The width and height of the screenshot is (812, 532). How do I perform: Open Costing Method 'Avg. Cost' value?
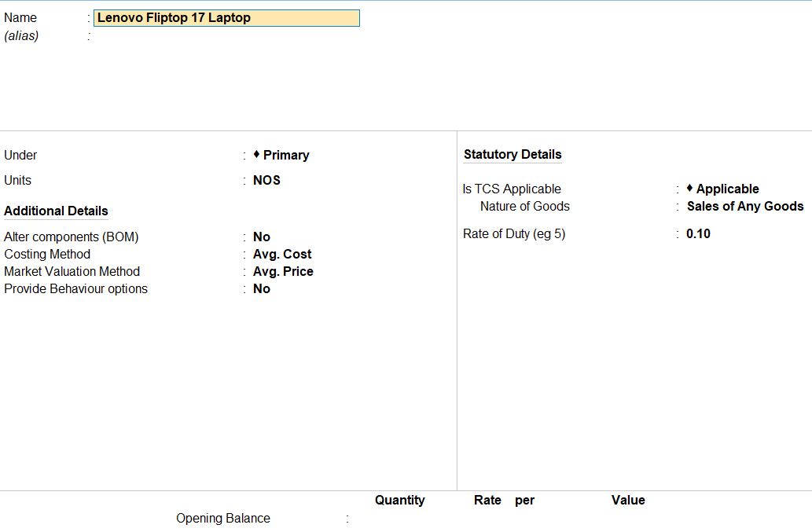click(282, 254)
